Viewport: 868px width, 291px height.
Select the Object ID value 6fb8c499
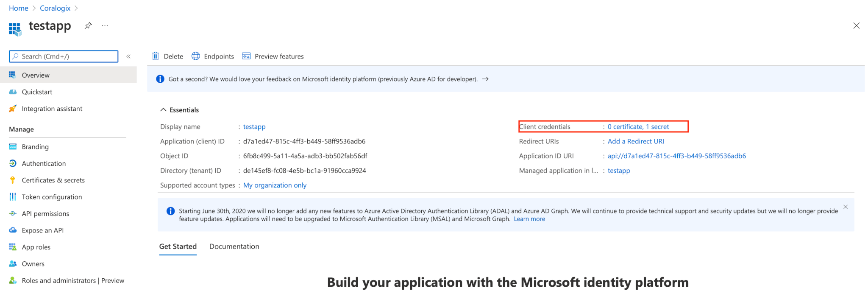[x=305, y=156]
